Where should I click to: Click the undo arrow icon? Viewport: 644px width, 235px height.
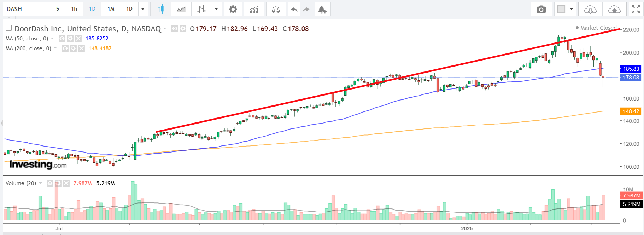[x=294, y=9]
